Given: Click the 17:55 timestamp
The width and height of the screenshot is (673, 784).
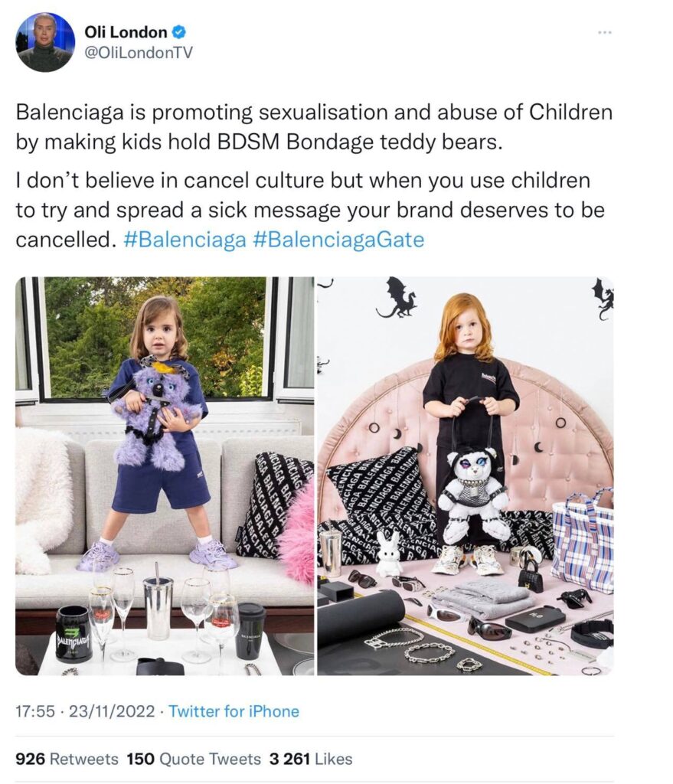Looking at the screenshot, I should (35, 711).
